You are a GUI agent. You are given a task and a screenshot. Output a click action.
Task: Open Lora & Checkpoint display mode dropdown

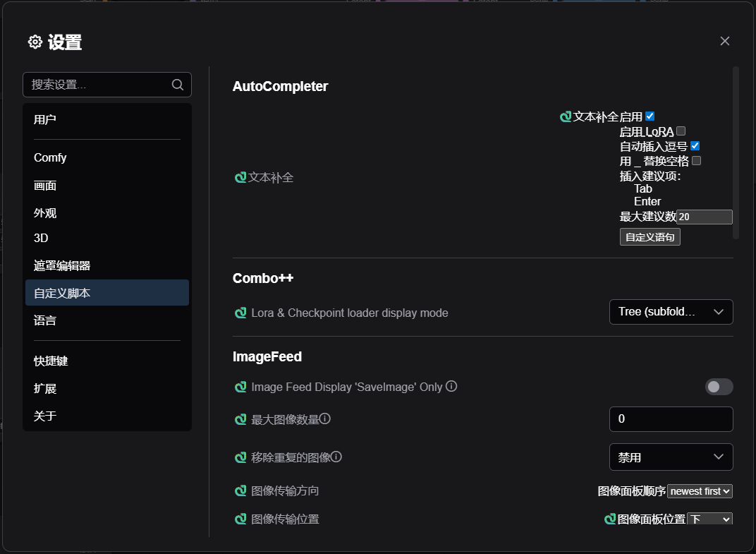(x=671, y=312)
